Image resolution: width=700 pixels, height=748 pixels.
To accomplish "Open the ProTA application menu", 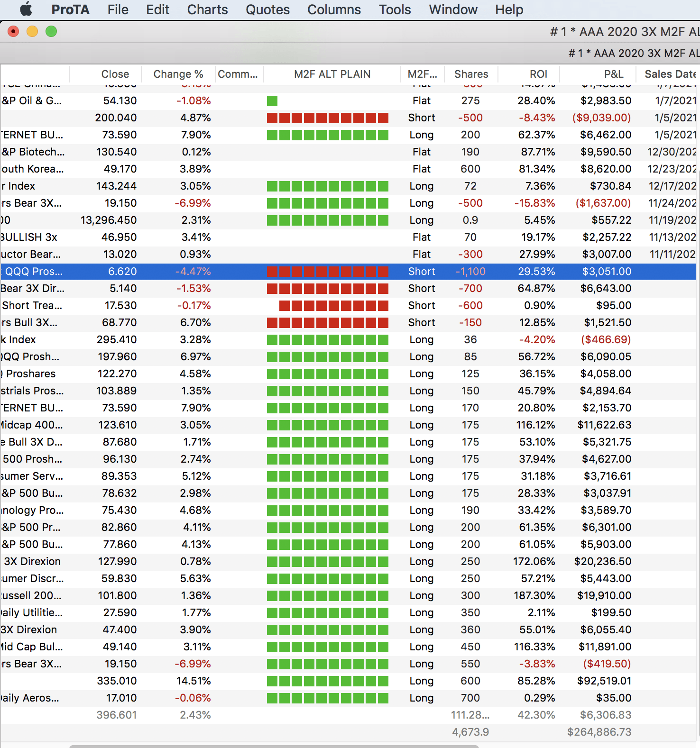I will pyautogui.click(x=70, y=9).
